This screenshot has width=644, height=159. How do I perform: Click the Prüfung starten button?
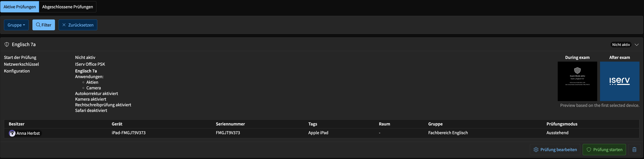[604, 150]
